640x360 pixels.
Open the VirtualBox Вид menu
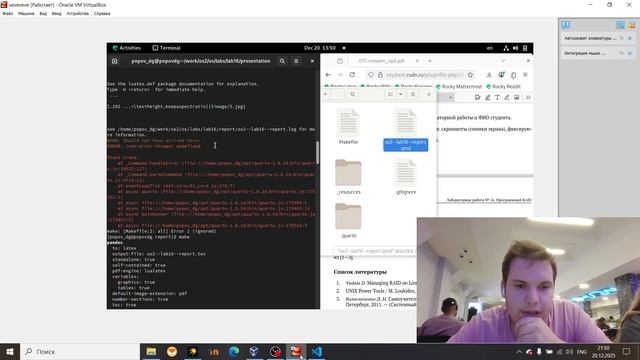[x=43, y=13]
